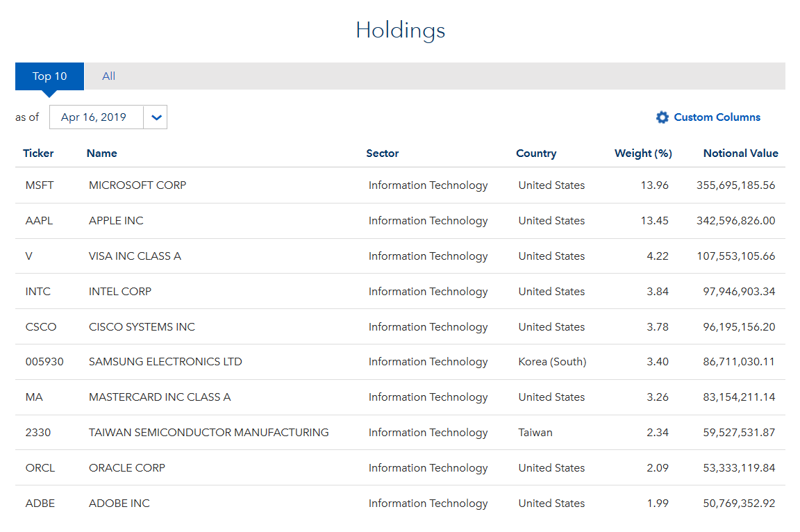Select the VISA INC CLASS A name
This screenshot has width=800, height=532.
coord(135,256)
